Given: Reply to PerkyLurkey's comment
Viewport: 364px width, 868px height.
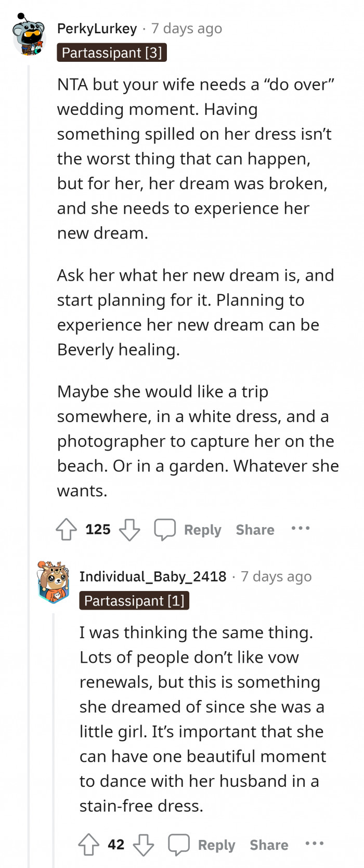Looking at the screenshot, I should click(202, 530).
